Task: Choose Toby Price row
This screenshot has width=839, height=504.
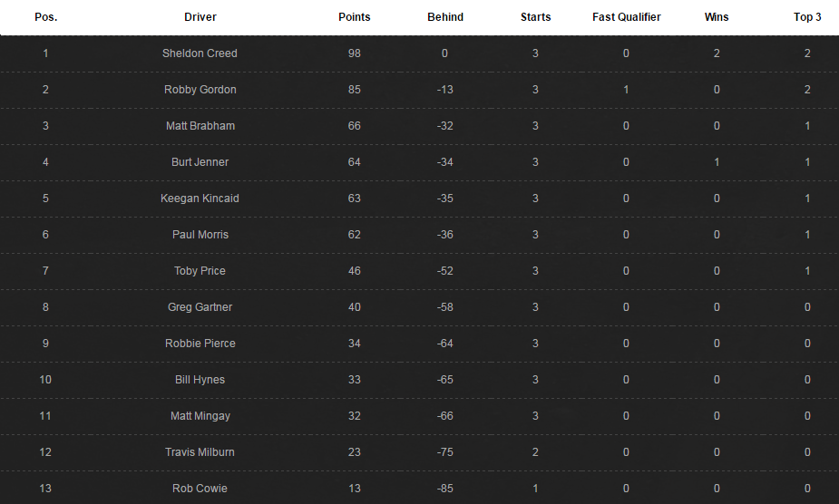Action: point(419,271)
